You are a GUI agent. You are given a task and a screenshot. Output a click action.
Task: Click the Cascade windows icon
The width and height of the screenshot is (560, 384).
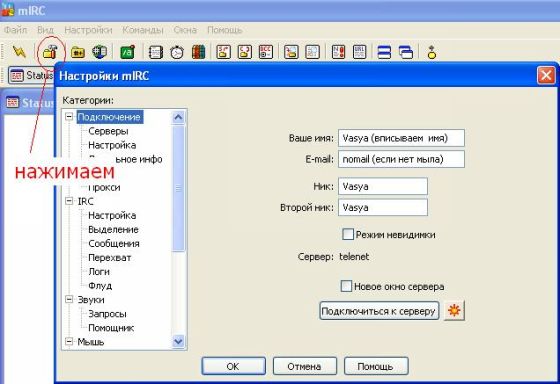click(406, 53)
